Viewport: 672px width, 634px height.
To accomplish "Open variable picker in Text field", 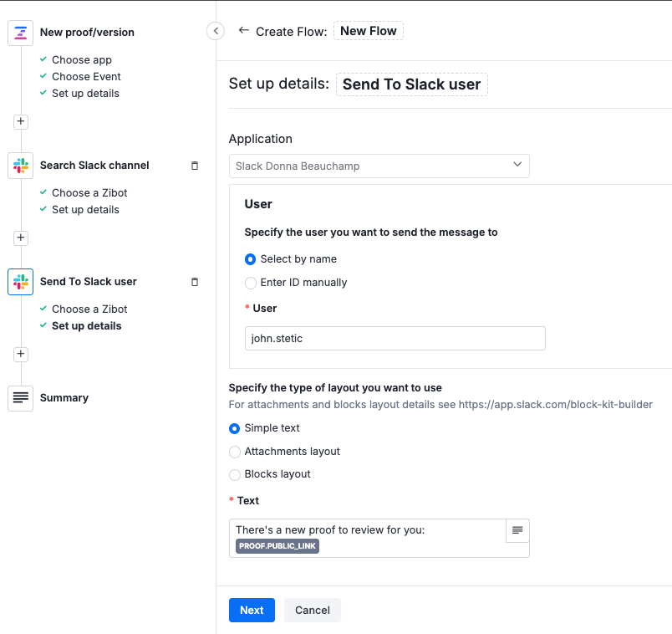I will (517, 530).
